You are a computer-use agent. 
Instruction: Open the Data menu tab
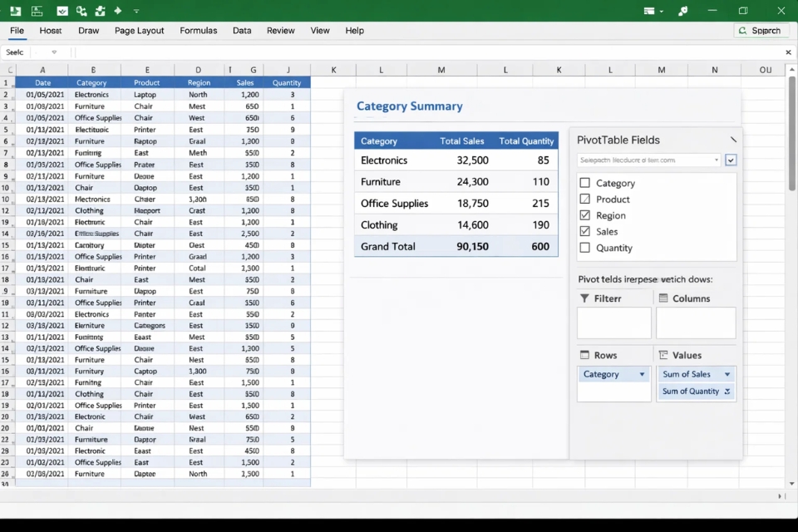click(242, 30)
